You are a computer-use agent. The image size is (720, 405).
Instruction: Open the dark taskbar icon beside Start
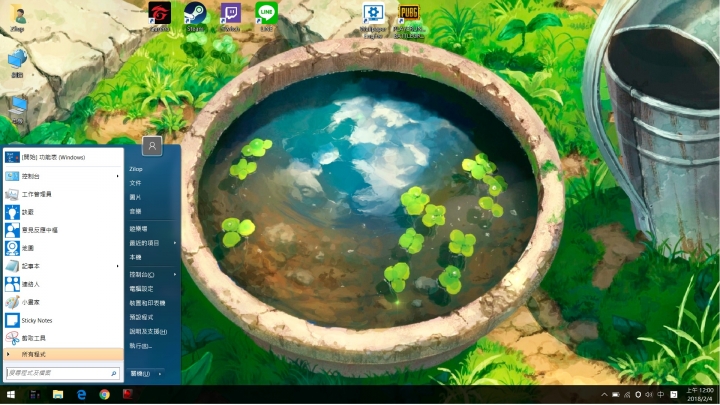click(x=34, y=394)
